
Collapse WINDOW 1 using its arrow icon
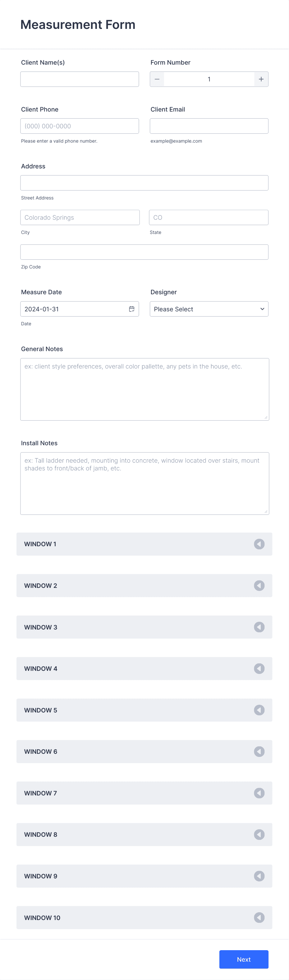(x=259, y=544)
